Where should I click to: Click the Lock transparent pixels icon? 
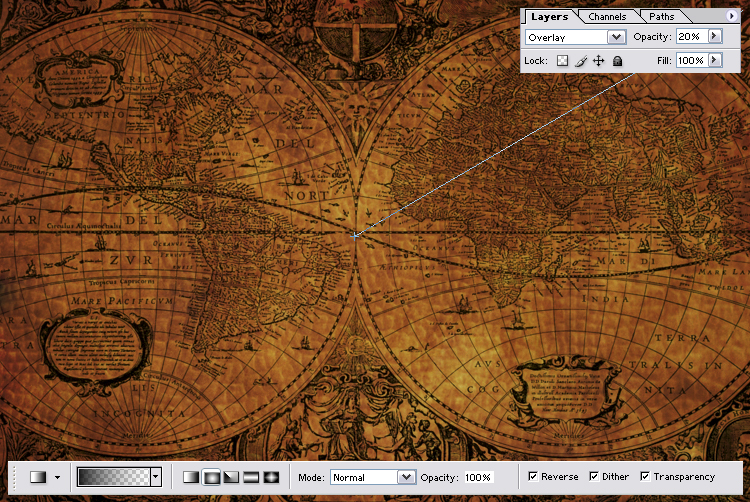562,61
